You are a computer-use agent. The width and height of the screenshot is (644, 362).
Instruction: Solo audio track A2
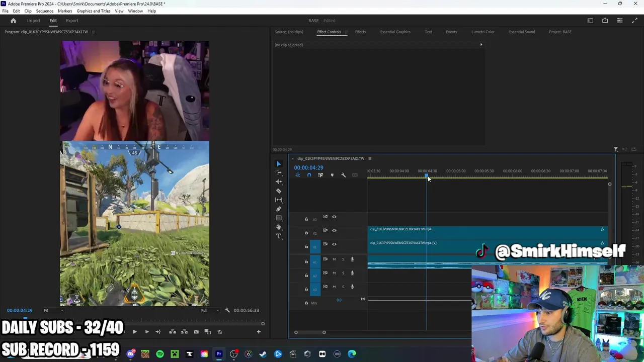(x=343, y=273)
